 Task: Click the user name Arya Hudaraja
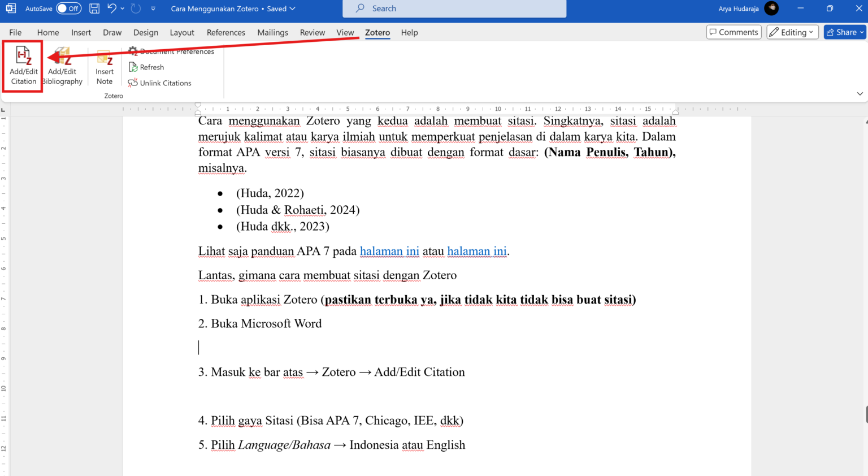coord(739,8)
